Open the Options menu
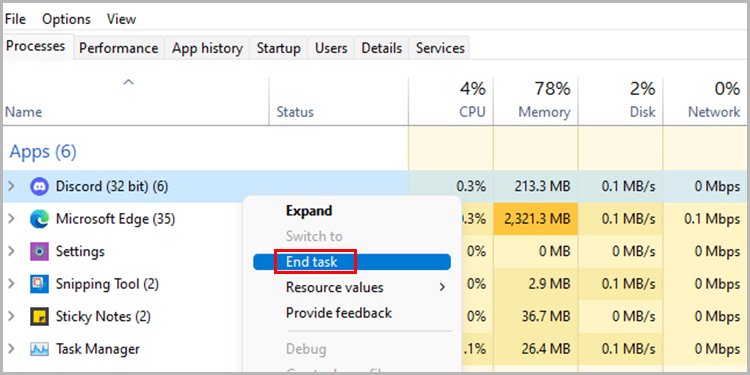 [x=66, y=19]
